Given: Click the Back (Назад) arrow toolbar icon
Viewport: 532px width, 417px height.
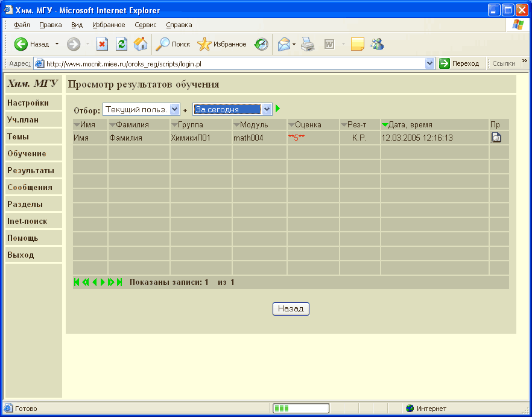Looking at the screenshot, I should (x=21, y=44).
